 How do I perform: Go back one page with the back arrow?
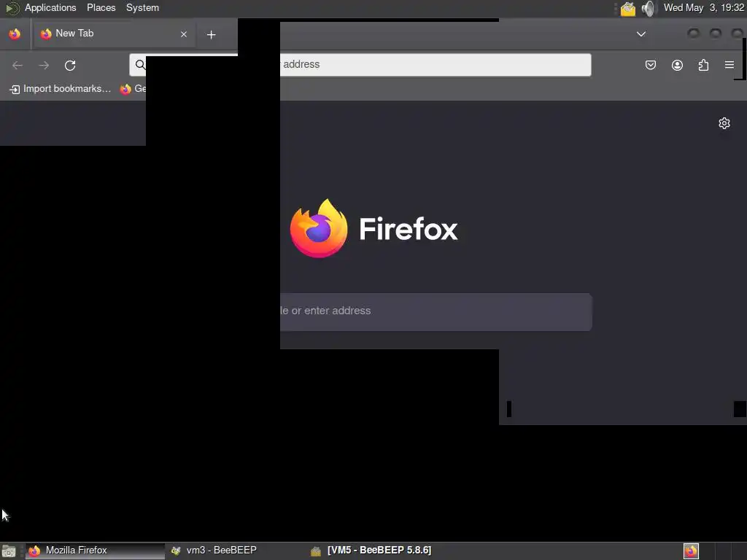(x=18, y=65)
